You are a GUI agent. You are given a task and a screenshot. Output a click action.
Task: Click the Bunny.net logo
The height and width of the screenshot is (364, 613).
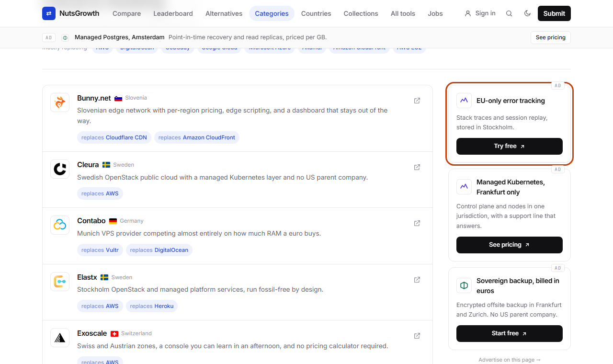(60, 102)
